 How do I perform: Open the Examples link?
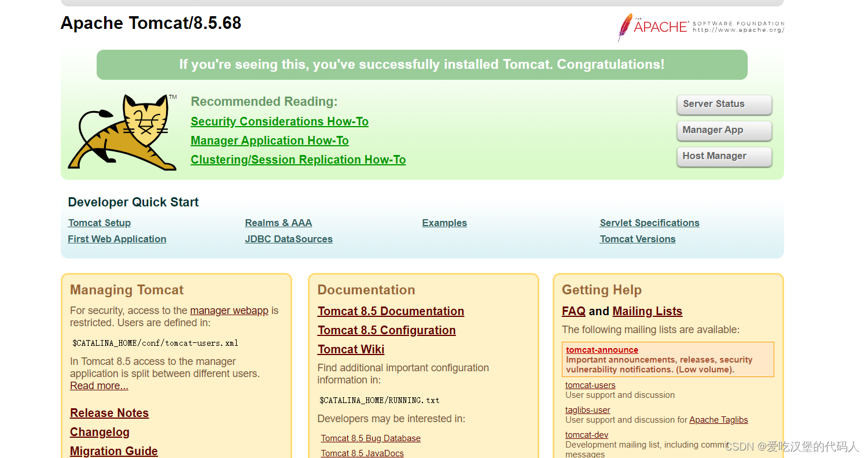click(x=444, y=223)
